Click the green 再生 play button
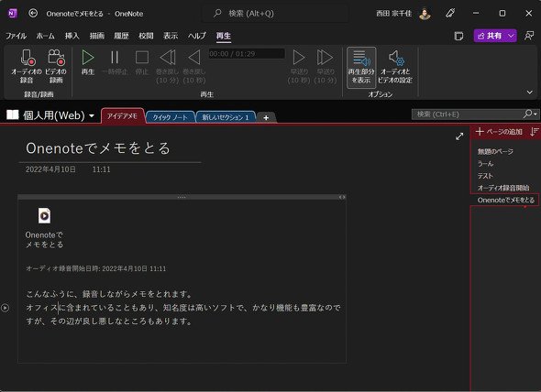The image size is (541, 392). click(88, 62)
